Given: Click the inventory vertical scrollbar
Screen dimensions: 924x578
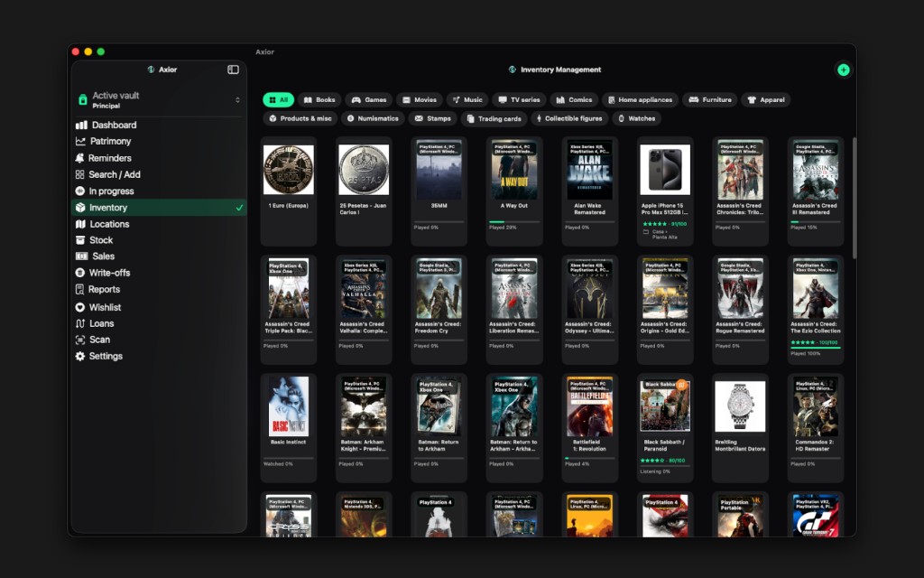Looking at the screenshot, I should 855,198.
